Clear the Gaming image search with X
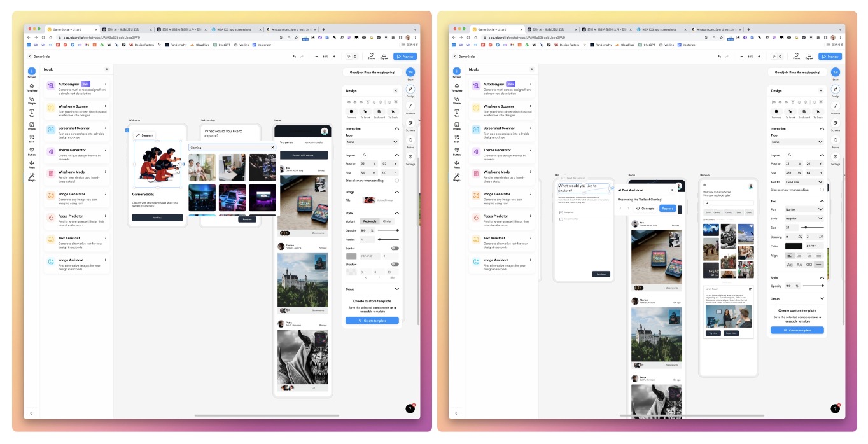 point(273,147)
